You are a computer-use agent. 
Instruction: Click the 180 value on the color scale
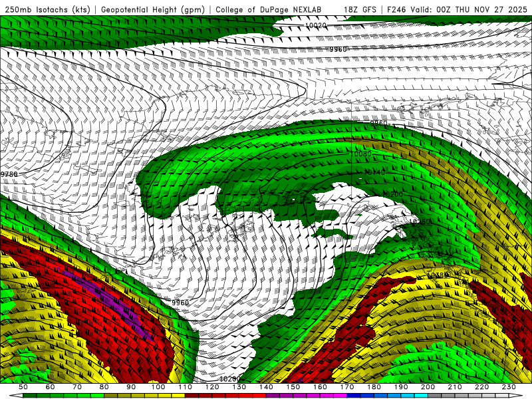point(374,387)
